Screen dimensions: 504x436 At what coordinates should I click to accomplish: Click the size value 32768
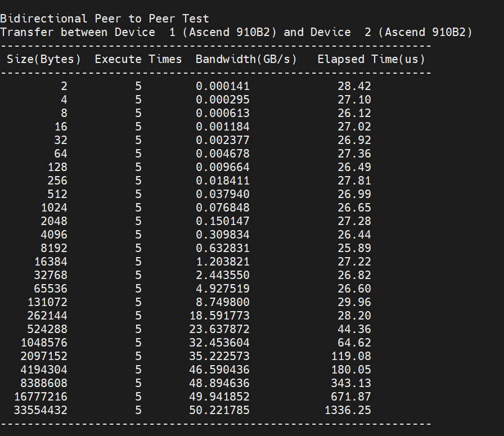tap(51, 275)
